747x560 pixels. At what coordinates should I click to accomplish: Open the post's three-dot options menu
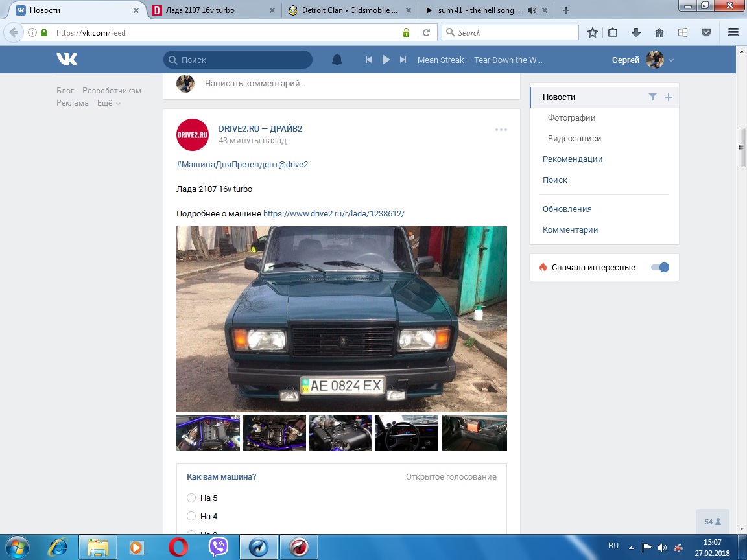point(501,130)
